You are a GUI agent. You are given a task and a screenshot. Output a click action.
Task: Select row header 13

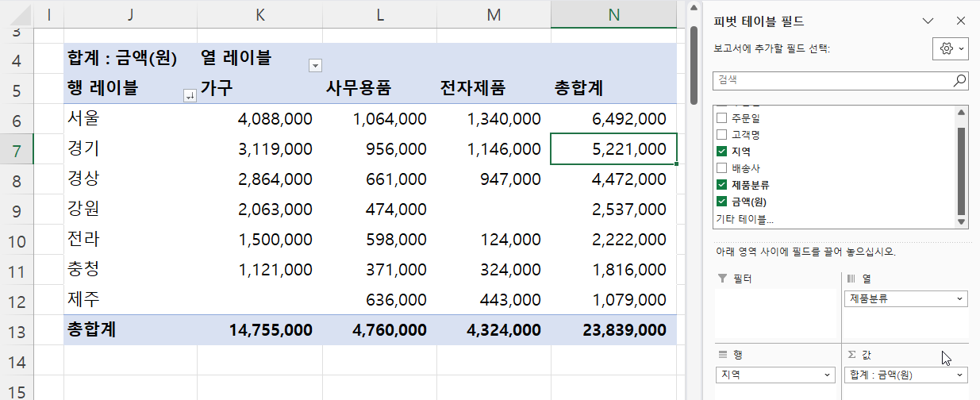point(17,330)
